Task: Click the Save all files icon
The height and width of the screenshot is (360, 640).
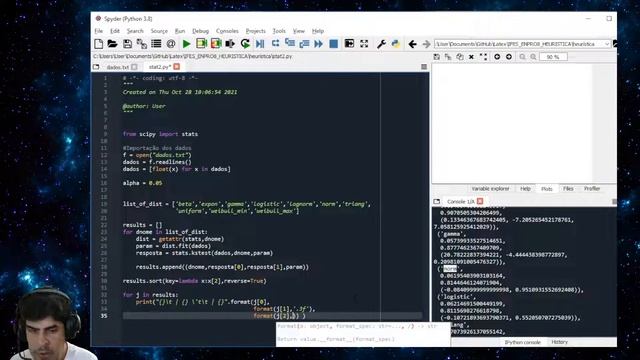Action: pos(142,44)
